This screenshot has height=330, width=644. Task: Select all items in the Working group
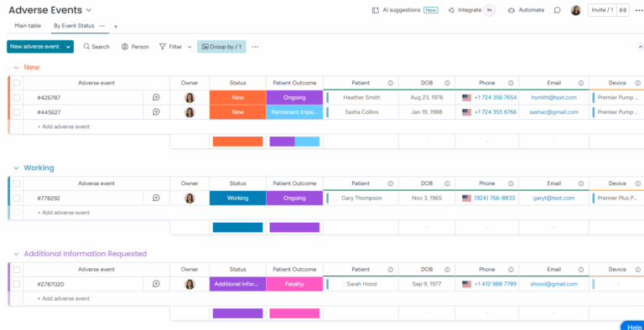[x=17, y=183]
